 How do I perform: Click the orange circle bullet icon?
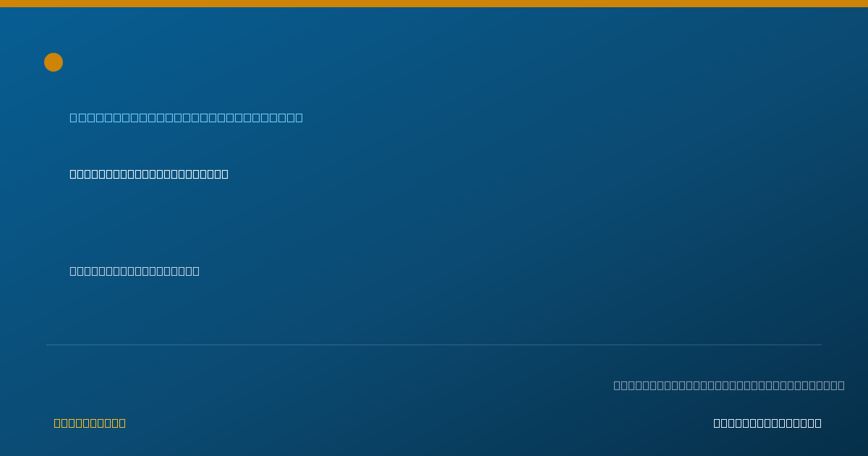pos(54,62)
